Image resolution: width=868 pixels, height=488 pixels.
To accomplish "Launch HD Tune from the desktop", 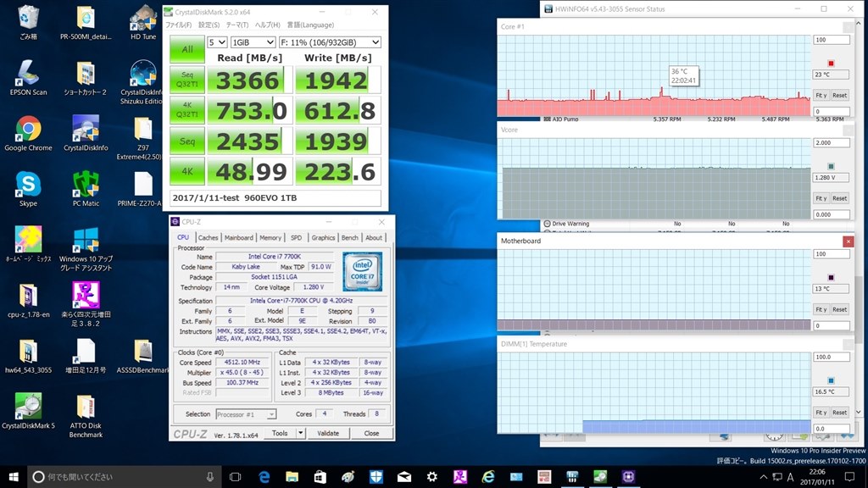I will tap(143, 22).
